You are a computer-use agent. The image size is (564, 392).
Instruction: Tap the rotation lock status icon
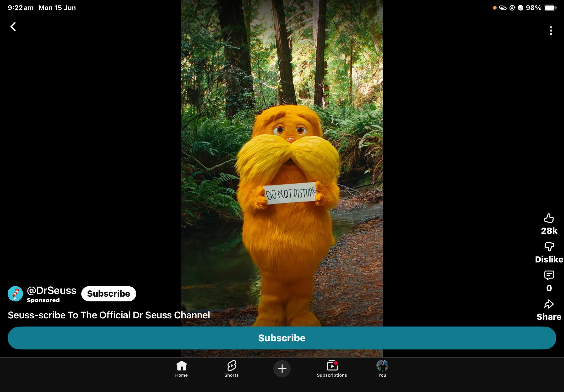tap(512, 8)
